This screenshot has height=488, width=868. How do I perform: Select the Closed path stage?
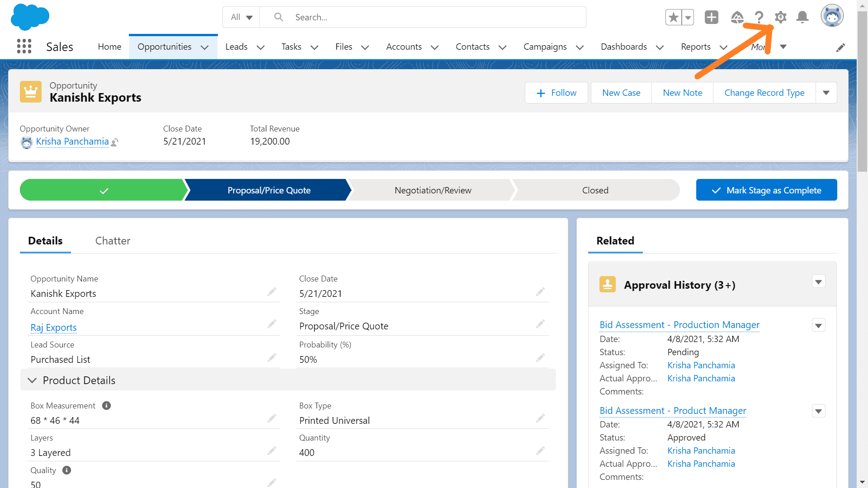pyautogui.click(x=596, y=190)
